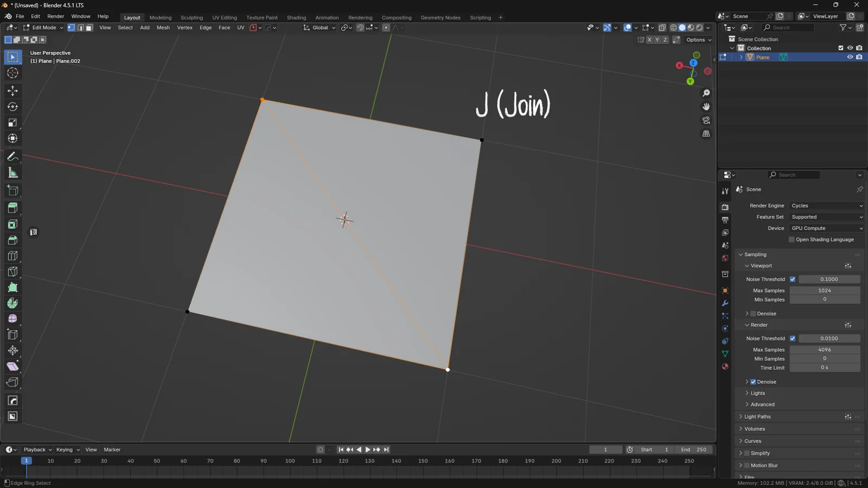Viewport: 868px width, 488px height.
Task: Hide the Plane object in viewport
Action: [x=850, y=57]
